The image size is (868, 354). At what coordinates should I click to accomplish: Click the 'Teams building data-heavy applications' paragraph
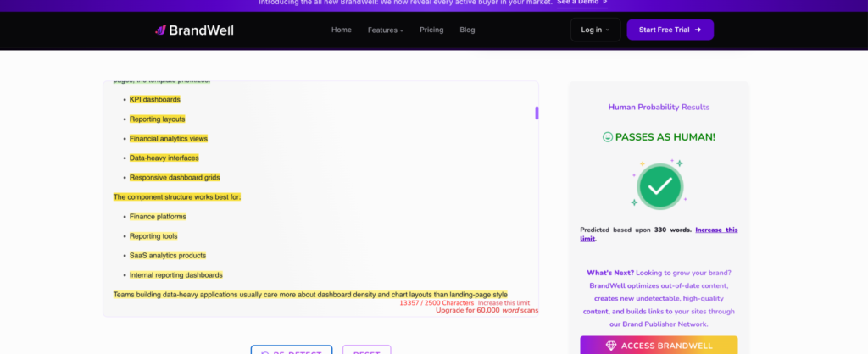pyautogui.click(x=310, y=295)
